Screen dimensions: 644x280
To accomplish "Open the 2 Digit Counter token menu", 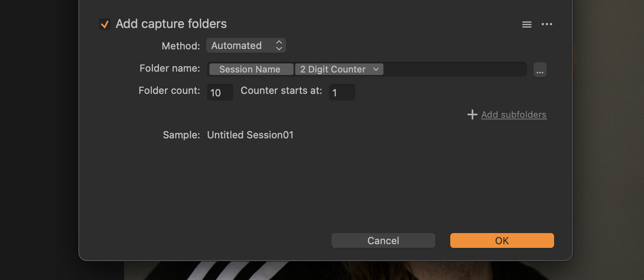I will coord(339,69).
